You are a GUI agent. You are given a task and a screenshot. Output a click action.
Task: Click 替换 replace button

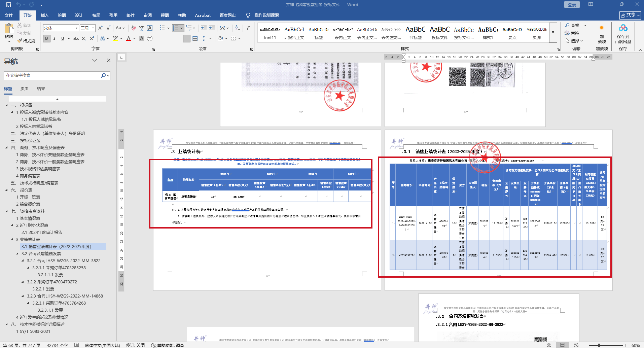(x=572, y=33)
